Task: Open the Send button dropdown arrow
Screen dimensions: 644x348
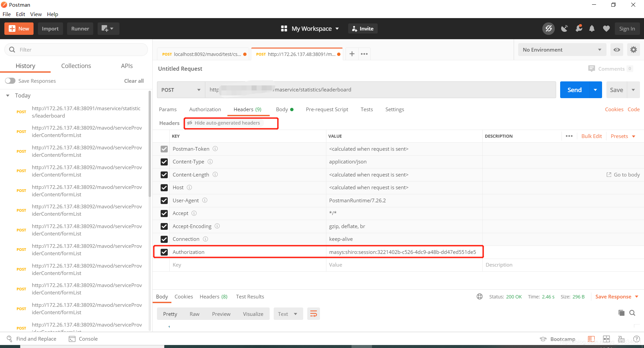Action: click(x=595, y=90)
